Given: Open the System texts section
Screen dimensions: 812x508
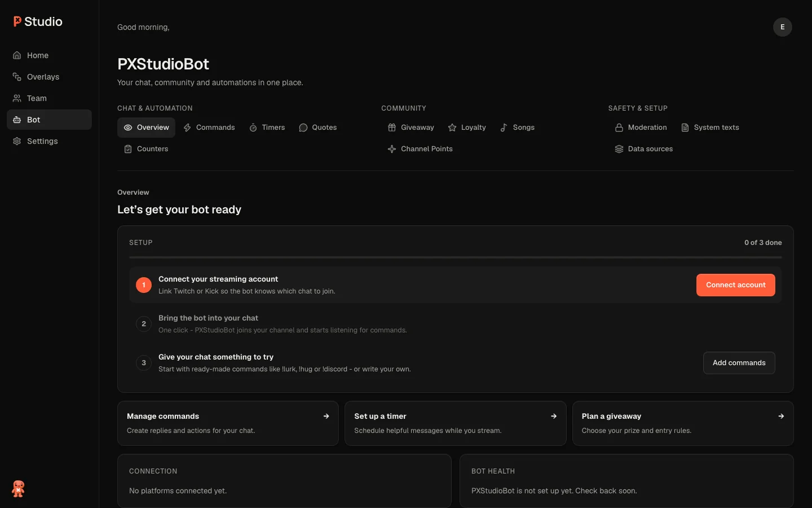Looking at the screenshot, I should coord(710,128).
